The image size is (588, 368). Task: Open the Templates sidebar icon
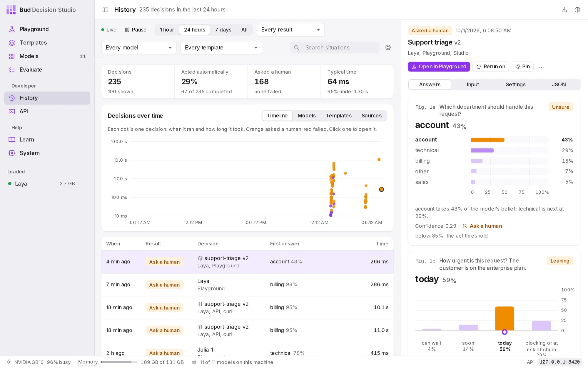point(12,43)
